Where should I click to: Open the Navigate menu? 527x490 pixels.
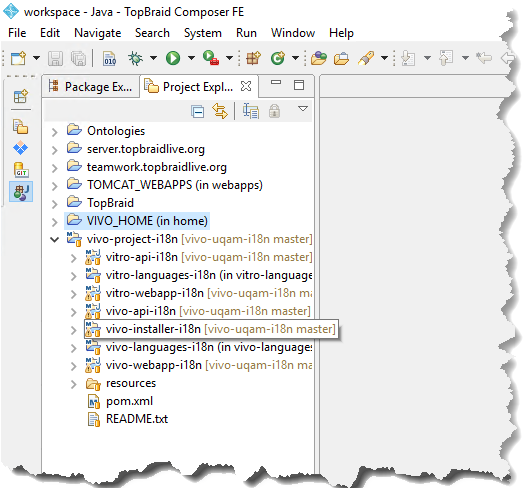pos(97,33)
